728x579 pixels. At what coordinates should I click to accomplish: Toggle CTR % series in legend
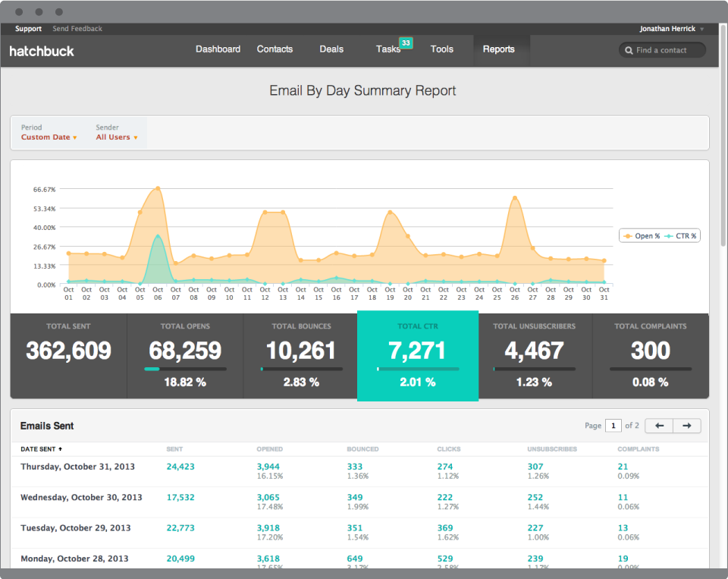click(680, 236)
